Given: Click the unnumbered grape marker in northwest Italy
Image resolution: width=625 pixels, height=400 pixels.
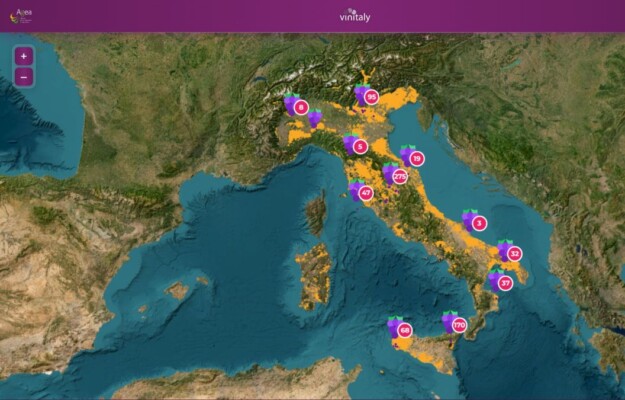Looking at the screenshot, I should coord(316,120).
